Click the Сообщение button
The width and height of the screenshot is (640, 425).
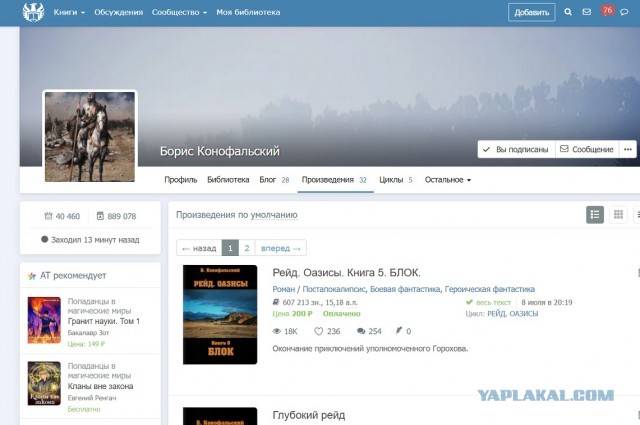click(587, 149)
